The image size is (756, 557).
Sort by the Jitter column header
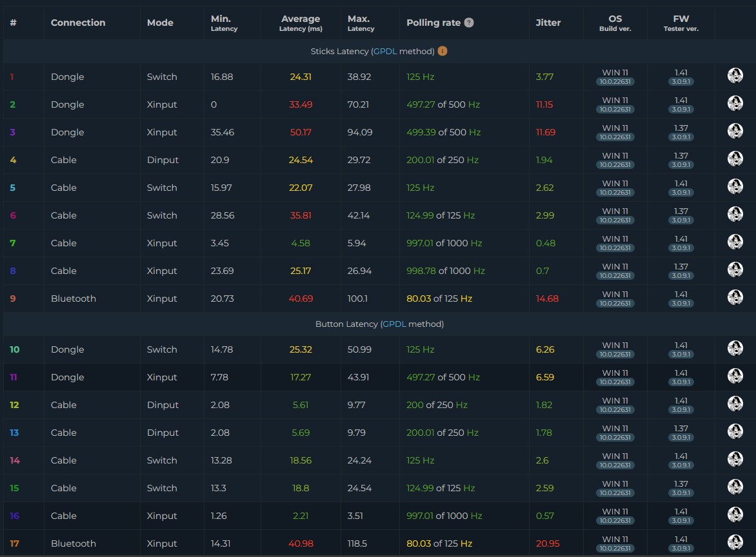pyautogui.click(x=548, y=23)
